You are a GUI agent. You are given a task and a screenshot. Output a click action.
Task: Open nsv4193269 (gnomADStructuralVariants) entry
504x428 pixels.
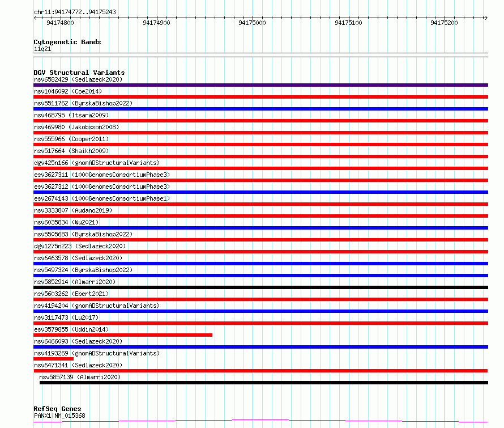coord(97,353)
